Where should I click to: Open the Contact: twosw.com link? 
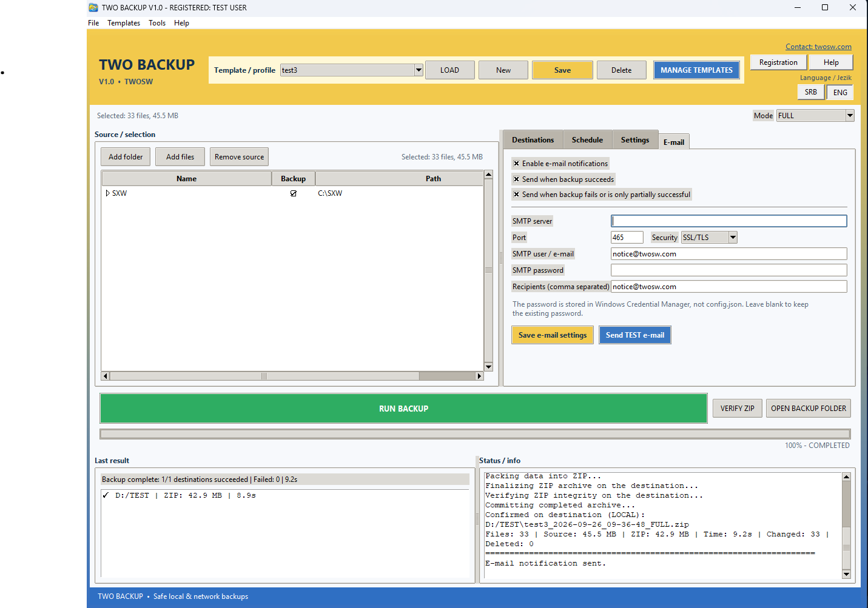tap(818, 47)
